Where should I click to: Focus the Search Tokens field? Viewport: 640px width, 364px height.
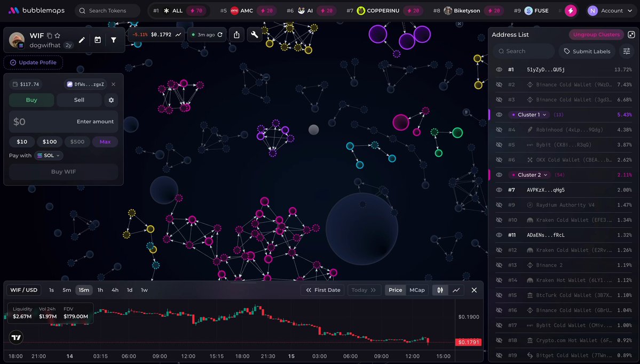[x=107, y=11]
